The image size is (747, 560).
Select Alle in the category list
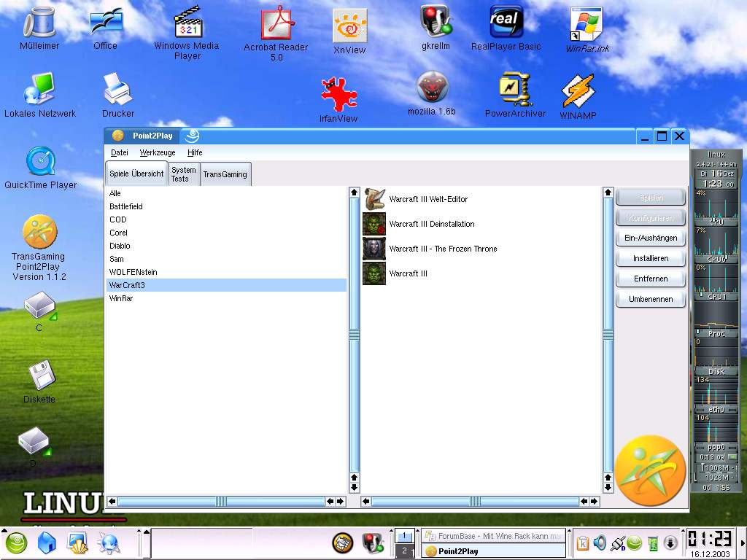coord(227,193)
